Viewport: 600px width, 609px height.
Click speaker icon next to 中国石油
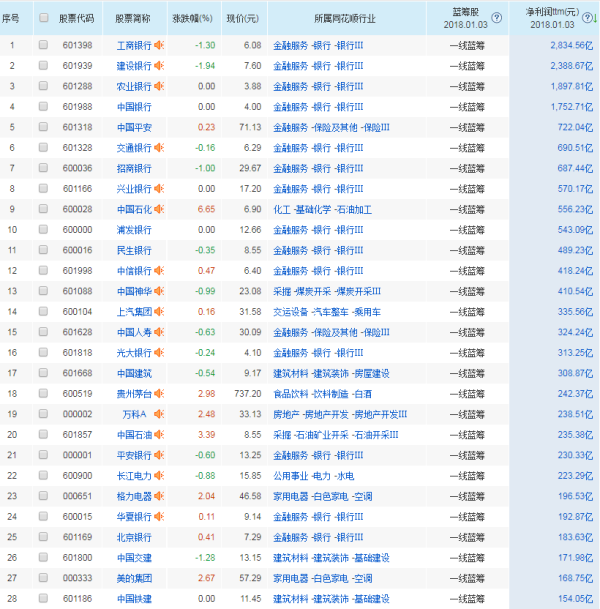coord(159,435)
